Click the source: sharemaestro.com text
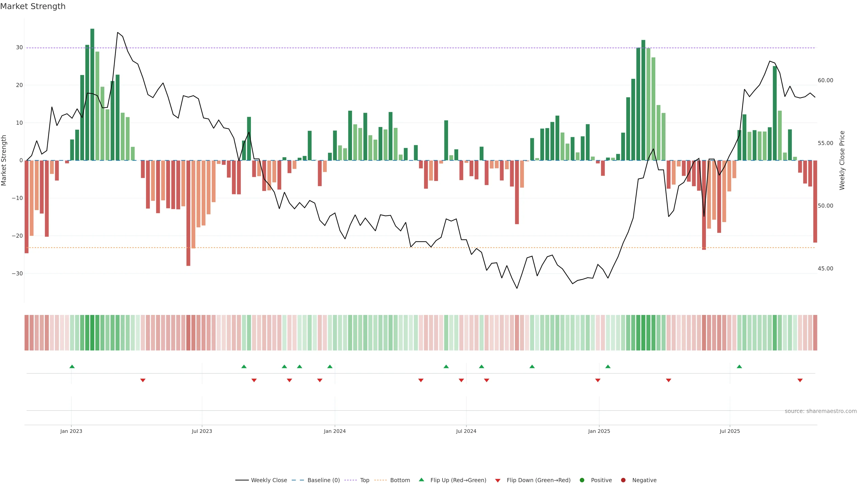Viewport: 868px width, 488px height. point(821,411)
